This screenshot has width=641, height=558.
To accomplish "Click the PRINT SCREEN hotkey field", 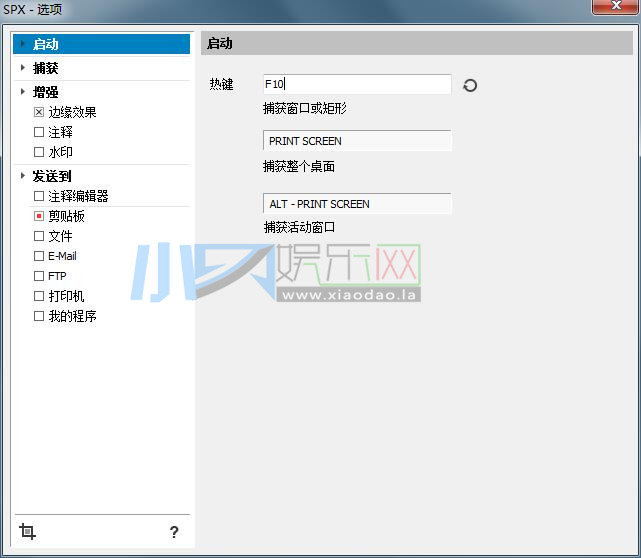I will [356, 141].
